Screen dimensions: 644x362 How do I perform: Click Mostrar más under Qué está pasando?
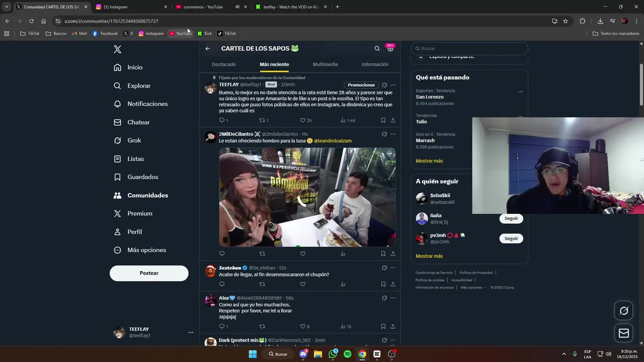click(429, 161)
